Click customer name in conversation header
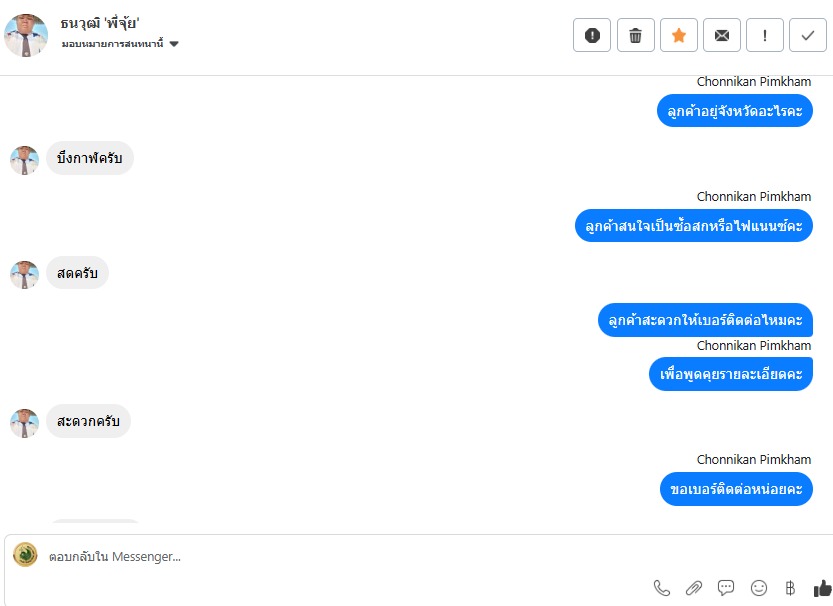Screen dimensions: 833x606 click(99, 23)
